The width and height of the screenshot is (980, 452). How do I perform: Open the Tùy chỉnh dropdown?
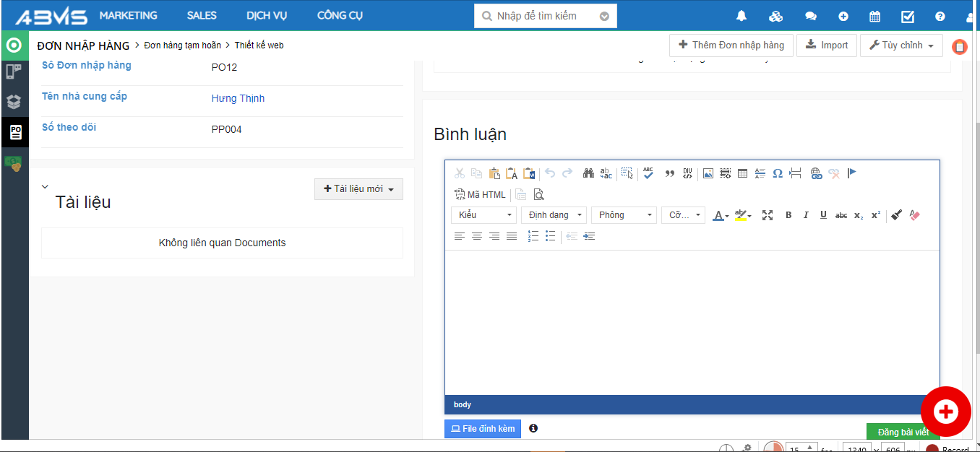(901, 45)
